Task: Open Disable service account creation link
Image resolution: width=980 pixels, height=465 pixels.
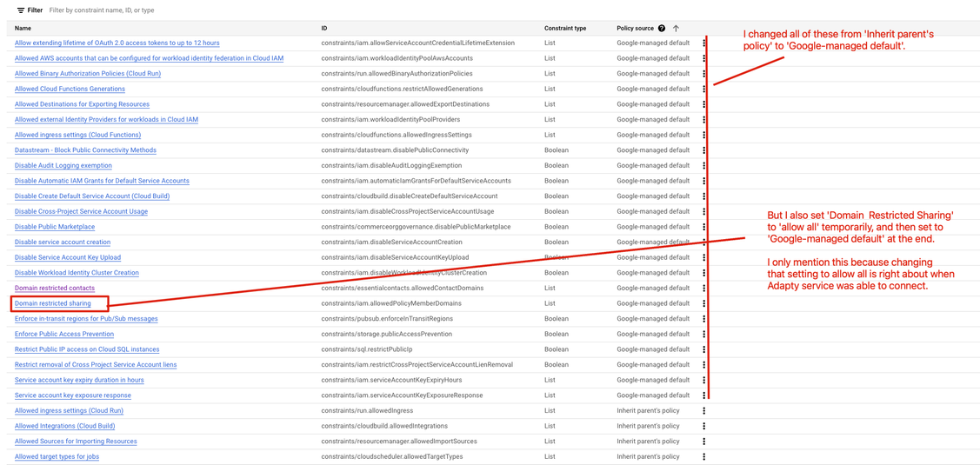Action: 63,242
